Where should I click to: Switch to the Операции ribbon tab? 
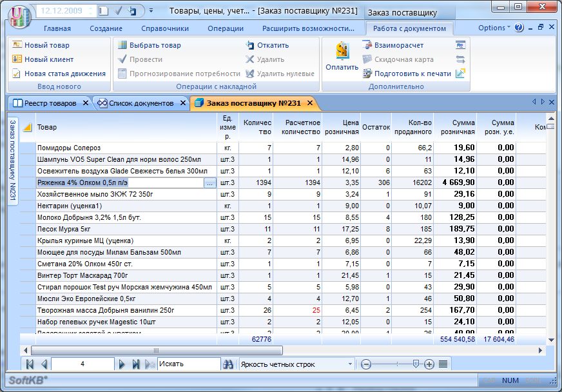click(226, 28)
